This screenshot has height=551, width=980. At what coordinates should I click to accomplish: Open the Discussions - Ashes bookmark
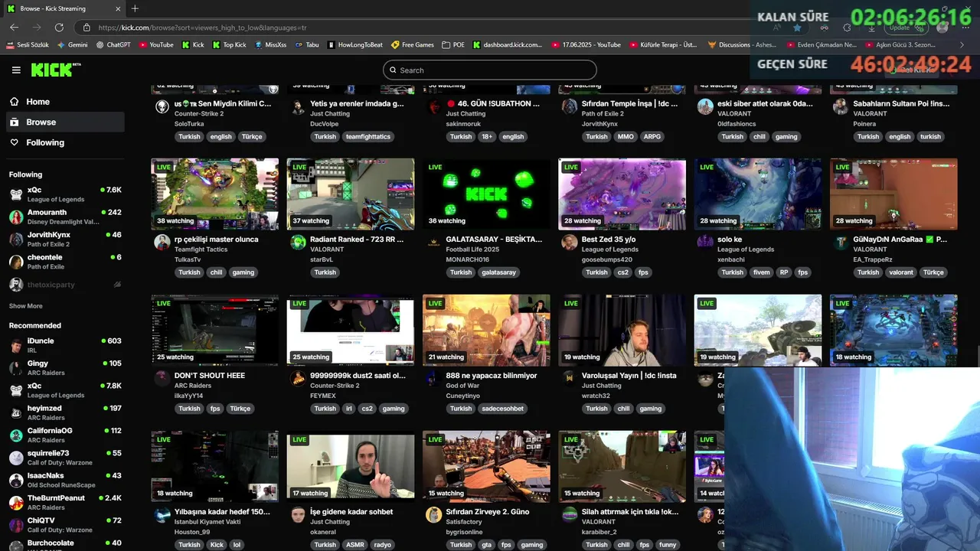tap(742, 45)
